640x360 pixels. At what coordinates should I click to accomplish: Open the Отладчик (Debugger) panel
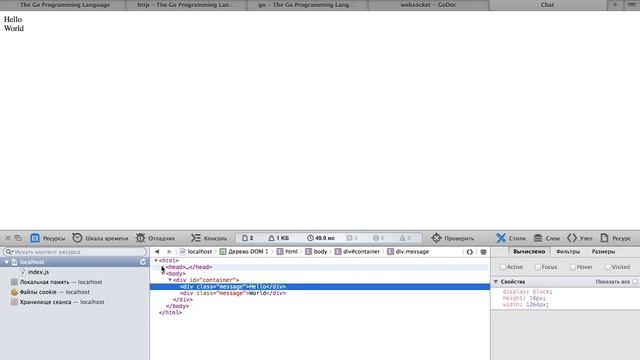click(x=156, y=238)
